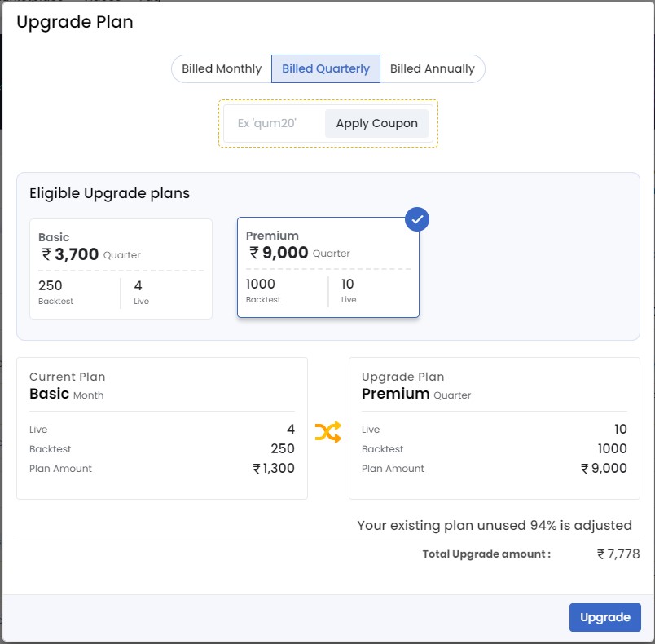Click the unused 94% adjusted notice
Viewport: 655px width, 644px height.
pyautogui.click(x=494, y=526)
